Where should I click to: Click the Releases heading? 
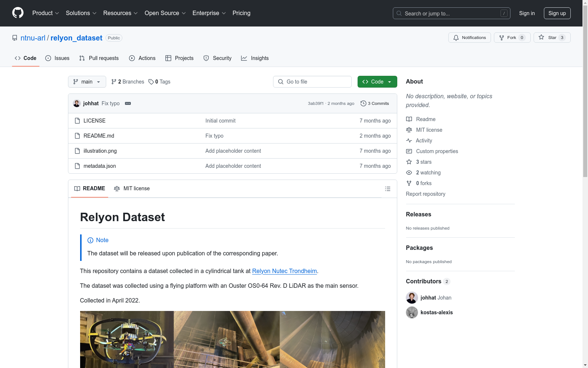point(419,215)
